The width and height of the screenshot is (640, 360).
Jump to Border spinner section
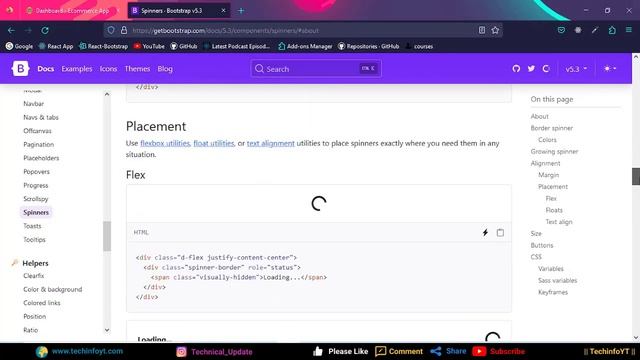click(551, 128)
